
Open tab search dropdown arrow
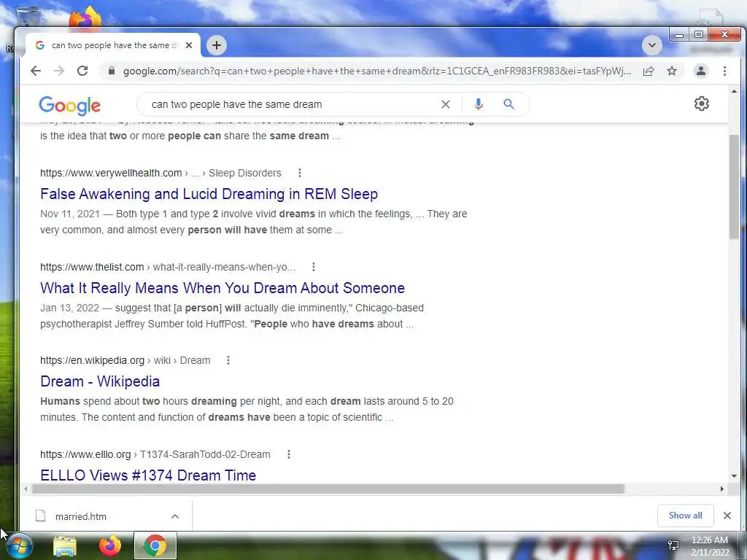pos(651,45)
